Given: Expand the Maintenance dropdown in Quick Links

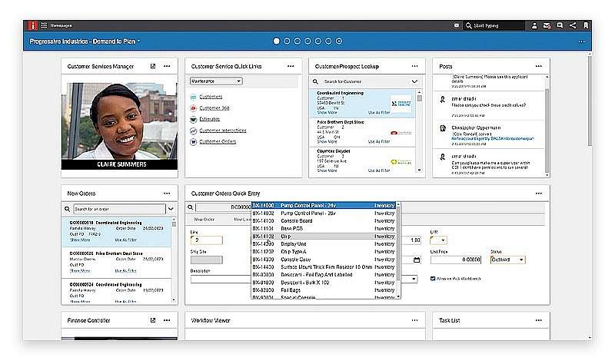Looking at the screenshot, I should pyautogui.click(x=216, y=81).
